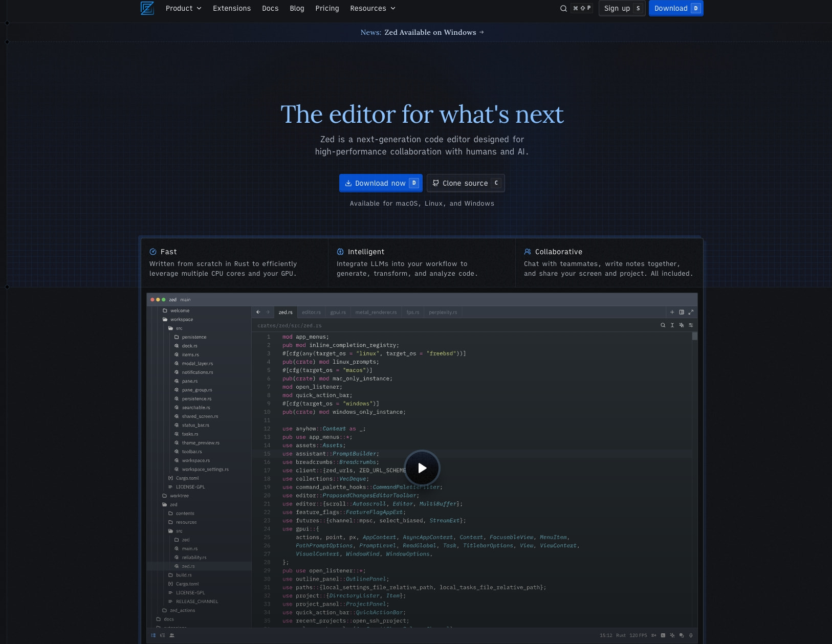Click the Collaborative feature people icon

coord(528,252)
